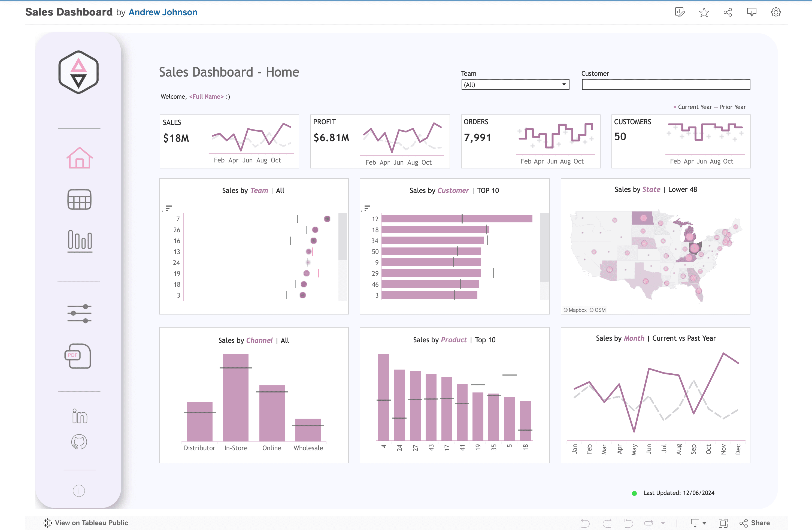Click the dashboard logo at the sidebar top
Viewport: 812px width, 532px height.
pyautogui.click(x=78, y=72)
